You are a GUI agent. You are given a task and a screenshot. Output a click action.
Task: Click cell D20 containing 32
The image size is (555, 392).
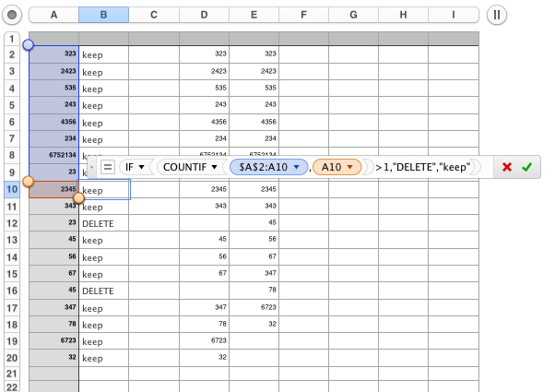(204, 358)
